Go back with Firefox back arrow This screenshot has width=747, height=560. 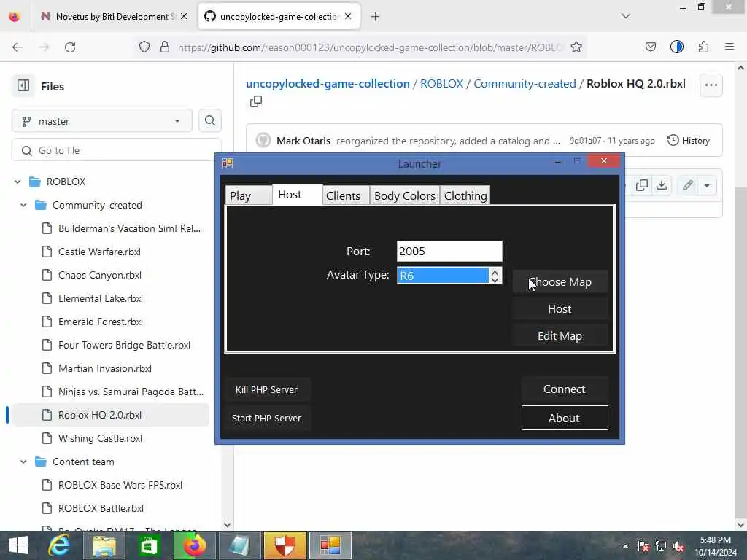(x=18, y=47)
